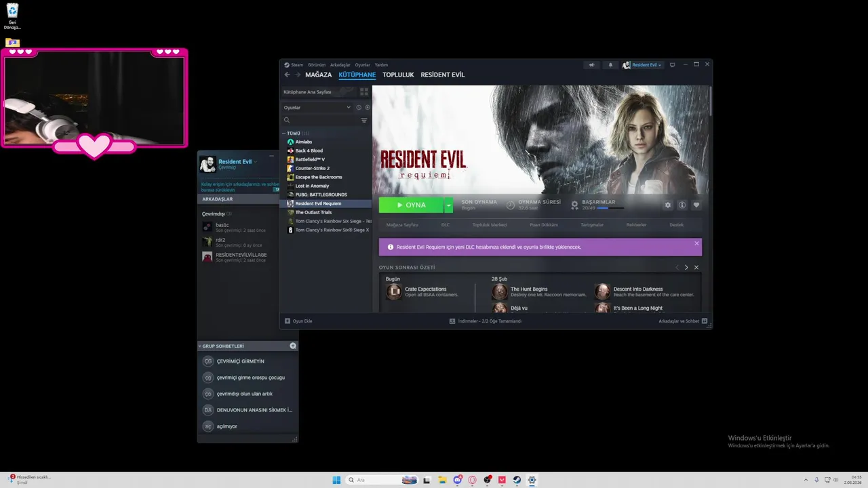868x488 pixels.
Task: Show game info circle icon
Action: point(682,205)
